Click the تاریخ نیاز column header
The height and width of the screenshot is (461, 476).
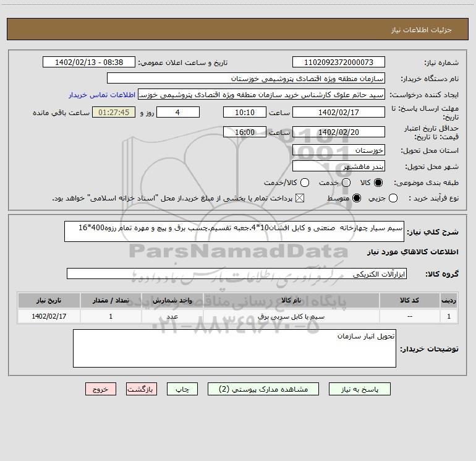pos(49,300)
